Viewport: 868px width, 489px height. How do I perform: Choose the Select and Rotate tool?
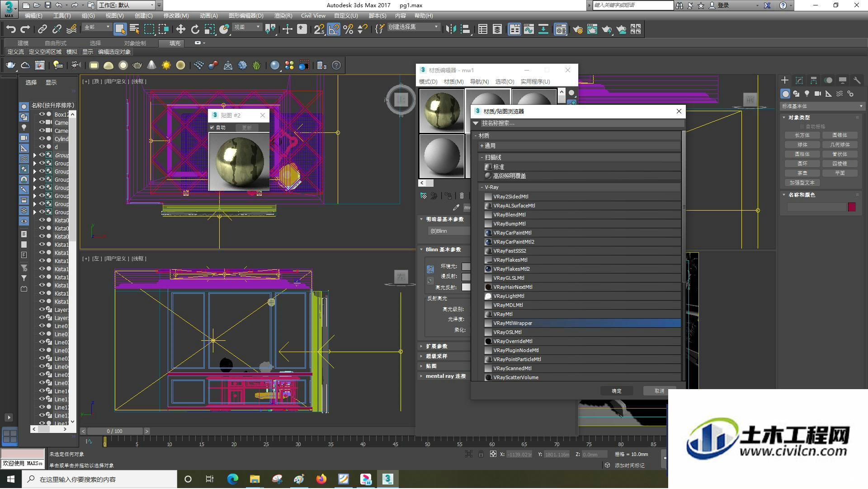click(195, 29)
